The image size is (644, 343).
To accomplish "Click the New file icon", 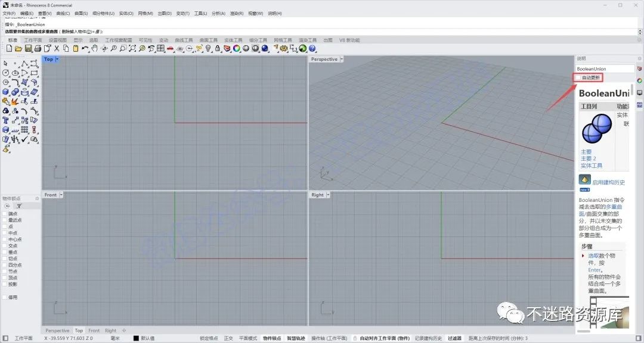I will (x=9, y=48).
